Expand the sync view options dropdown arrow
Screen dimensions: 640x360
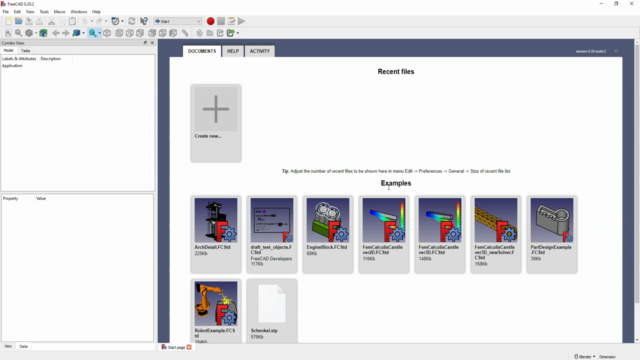tap(100, 33)
